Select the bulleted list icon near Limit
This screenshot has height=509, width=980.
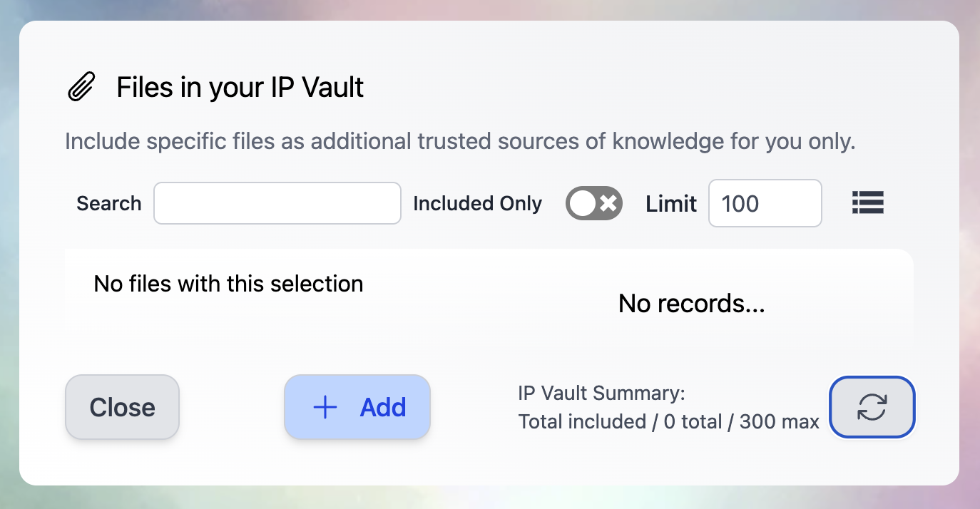(867, 203)
